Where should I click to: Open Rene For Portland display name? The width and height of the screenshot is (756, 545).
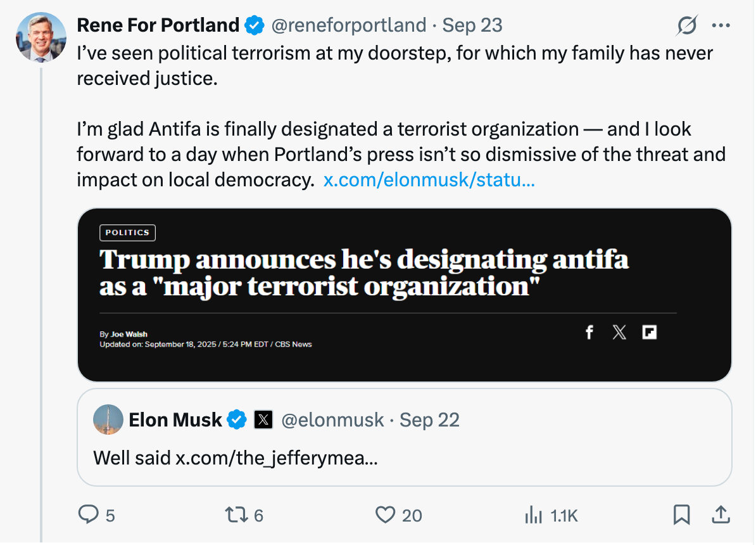coord(158,25)
